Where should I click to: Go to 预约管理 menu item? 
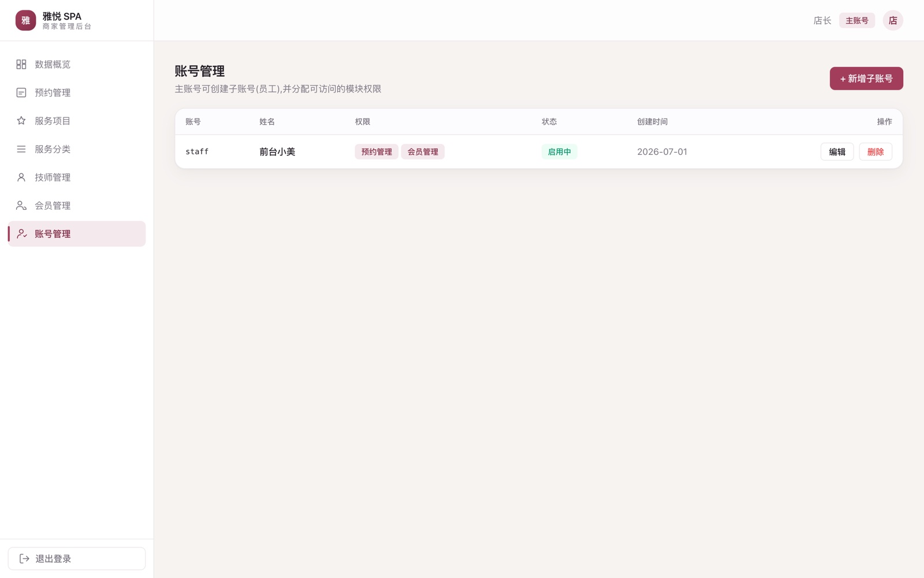coord(77,92)
